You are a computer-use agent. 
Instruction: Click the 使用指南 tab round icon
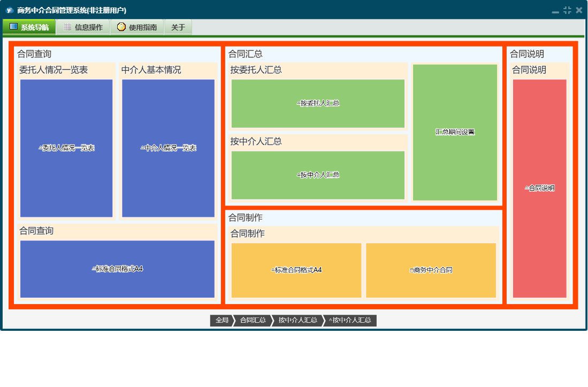(x=121, y=27)
